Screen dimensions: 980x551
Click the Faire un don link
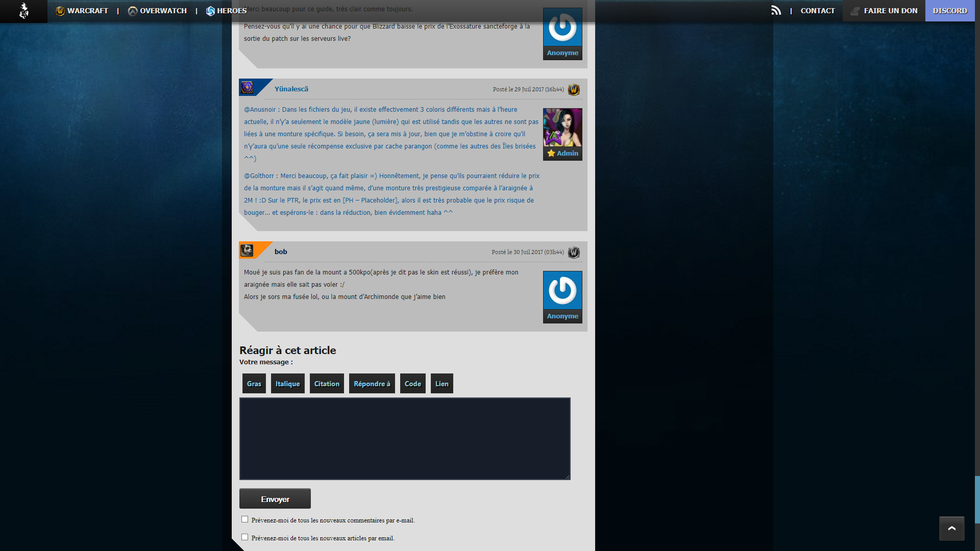point(884,11)
